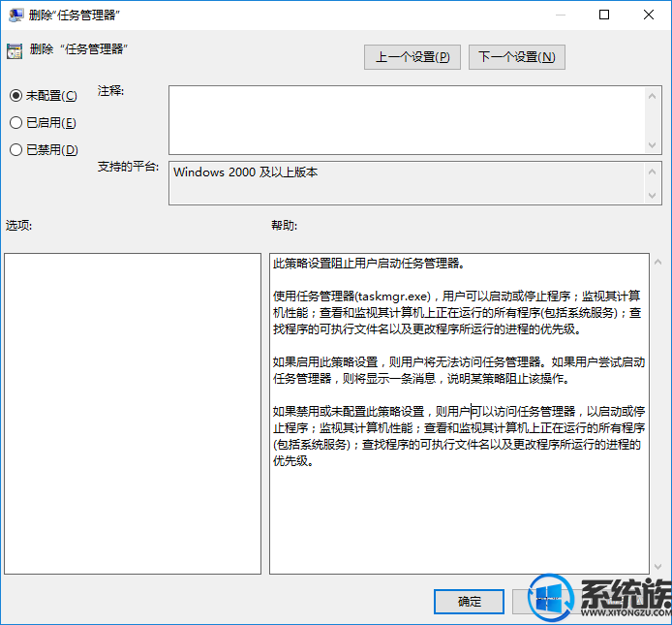672x625 pixels.
Task: Maximize the dialog window
Action: pyautogui.click(x=604, y=15)
